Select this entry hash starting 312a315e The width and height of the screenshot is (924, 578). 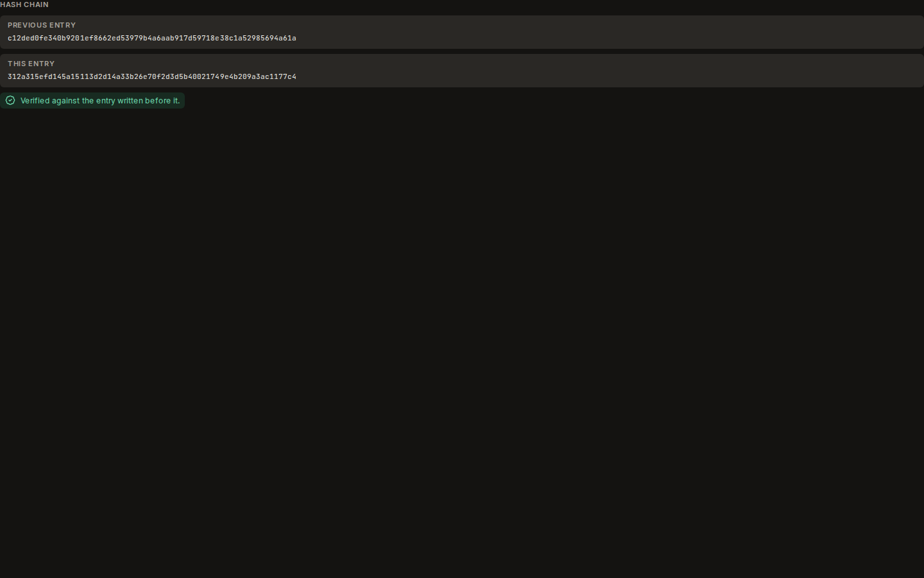pyautogui.click(x=152, y=76)
